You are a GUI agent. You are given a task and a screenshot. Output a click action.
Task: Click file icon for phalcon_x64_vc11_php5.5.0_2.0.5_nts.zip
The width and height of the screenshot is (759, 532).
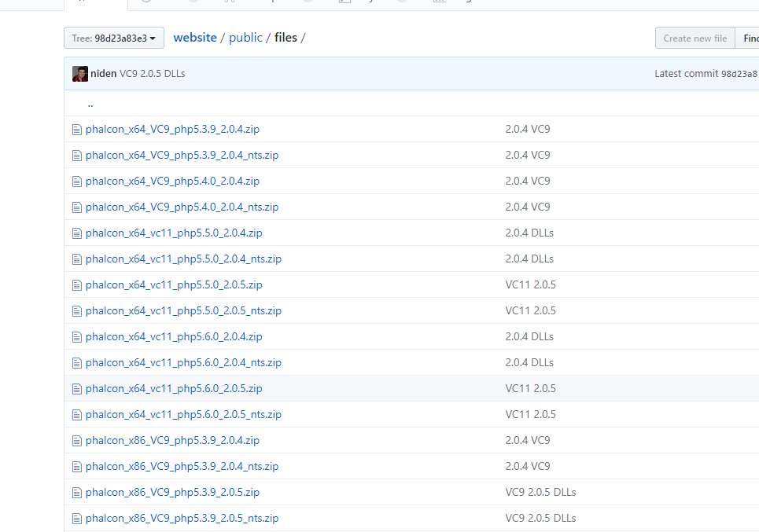pyautogui.click(x=76, y=311)
